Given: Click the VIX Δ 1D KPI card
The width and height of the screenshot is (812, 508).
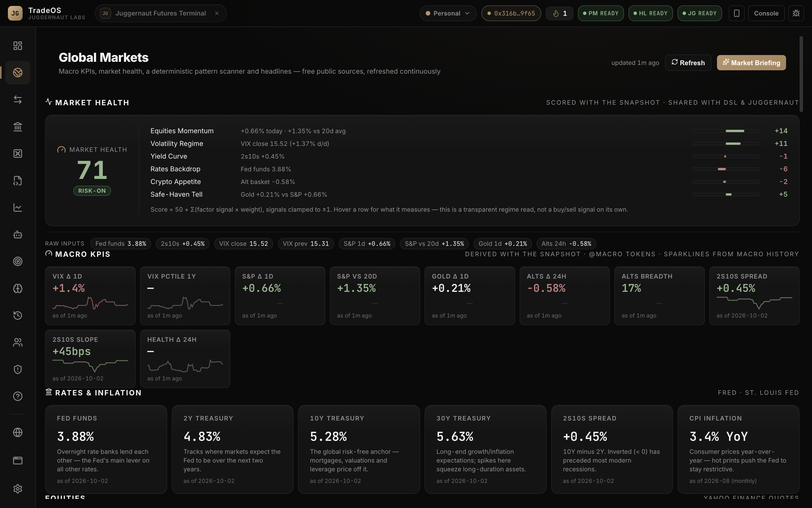Looking at the screenshot, I should (90, 296).
